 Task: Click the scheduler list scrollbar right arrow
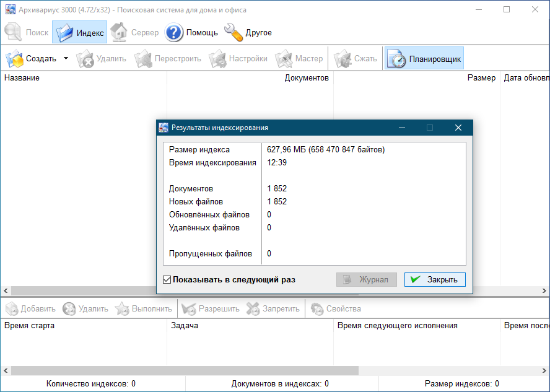(544, 370)
